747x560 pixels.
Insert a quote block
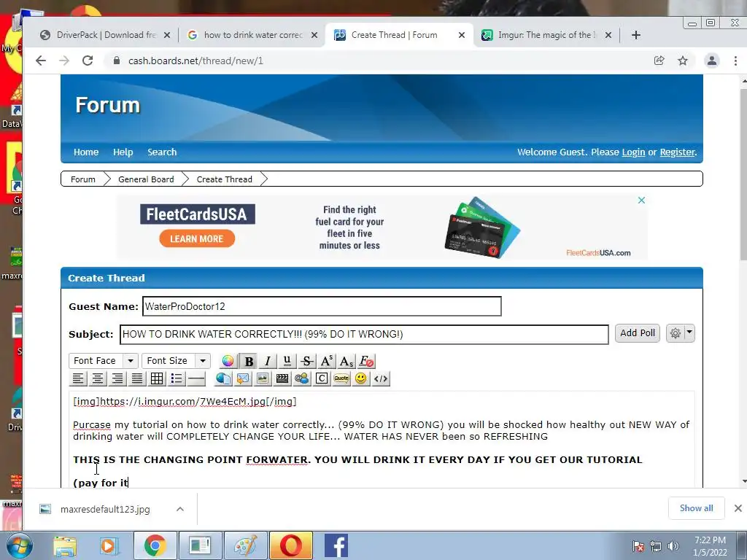click(x=341, y=378)
